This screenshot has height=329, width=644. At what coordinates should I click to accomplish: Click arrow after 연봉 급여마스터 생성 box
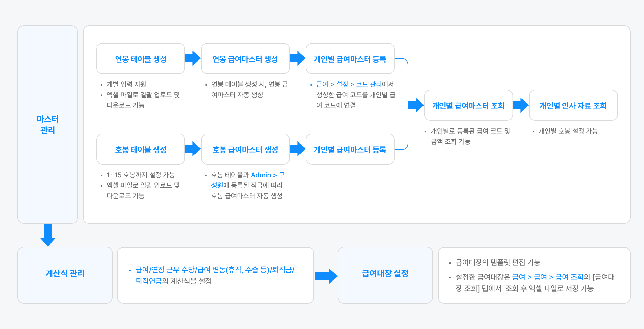pyautogui.click(x=298, y=58)
